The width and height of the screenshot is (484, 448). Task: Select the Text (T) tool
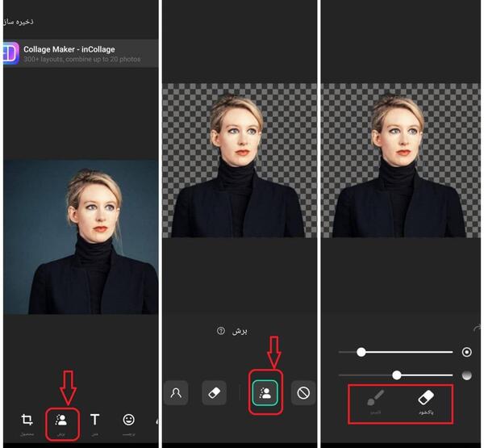click(94, 423)
